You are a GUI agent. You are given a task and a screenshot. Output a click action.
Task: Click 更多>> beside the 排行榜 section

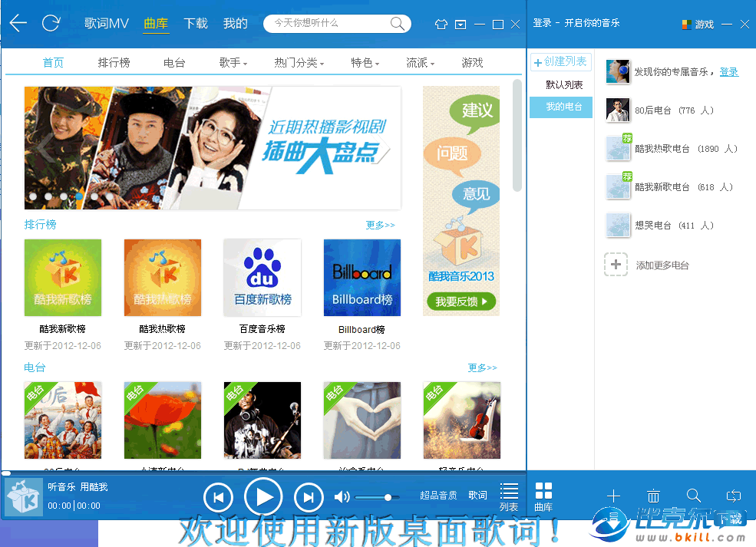point(381,225)
